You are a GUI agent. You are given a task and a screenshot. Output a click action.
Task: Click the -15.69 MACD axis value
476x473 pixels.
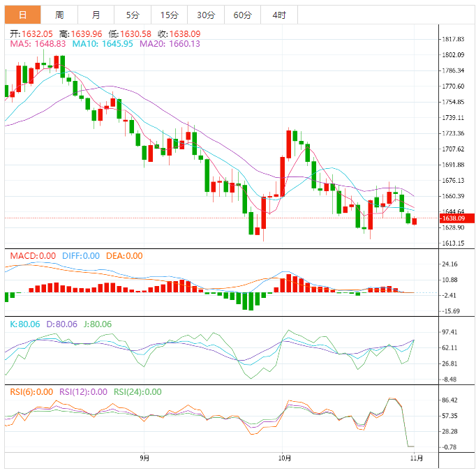[450, 311]
